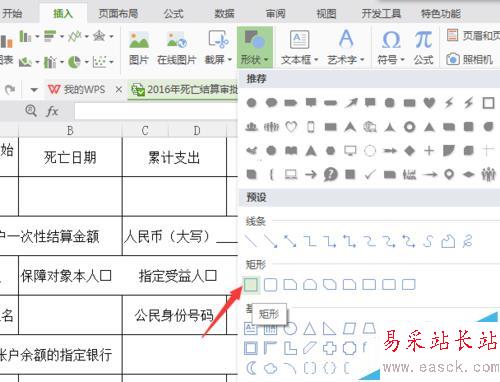Pick the map pin location shape

point(449,174)
